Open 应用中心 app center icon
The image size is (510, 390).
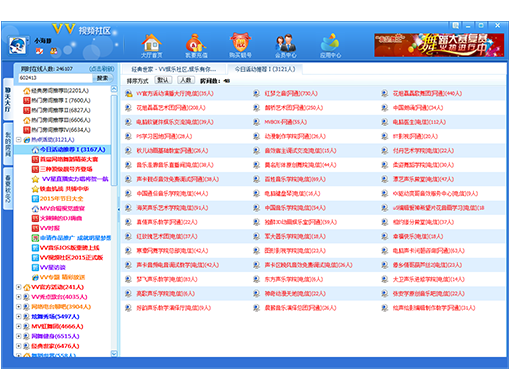(x=330, y=46)
